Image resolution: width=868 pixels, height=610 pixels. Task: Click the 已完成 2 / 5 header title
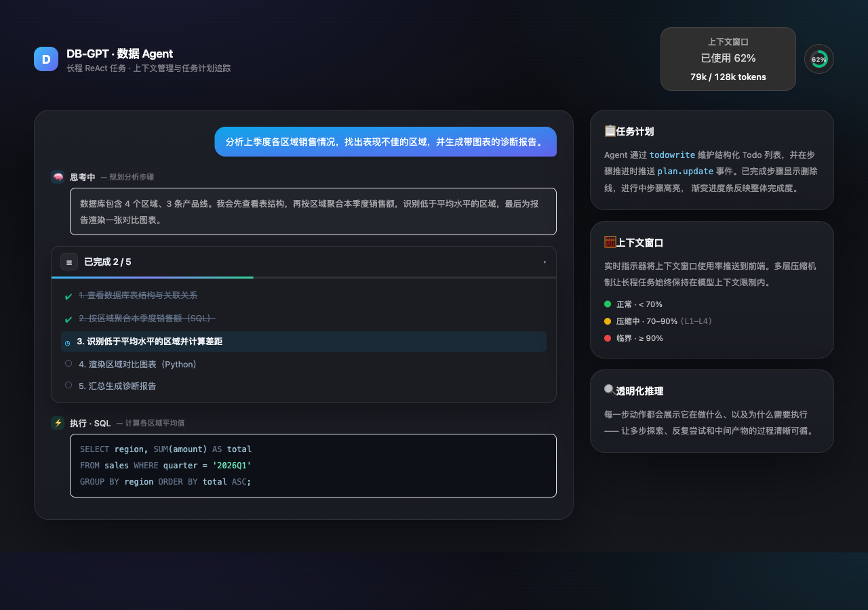pyautogui.click(x=108, y=262)
